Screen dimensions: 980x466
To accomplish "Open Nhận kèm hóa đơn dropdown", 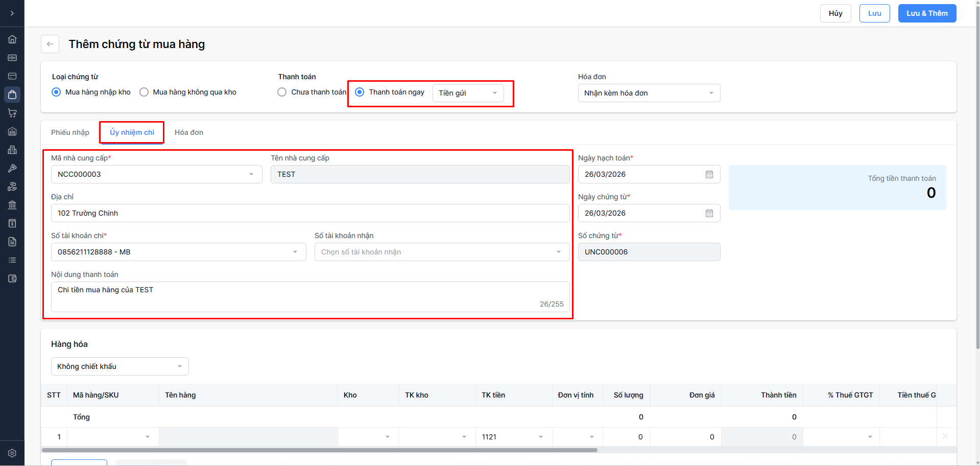I will pyautogui.click(x=649, y=93).
